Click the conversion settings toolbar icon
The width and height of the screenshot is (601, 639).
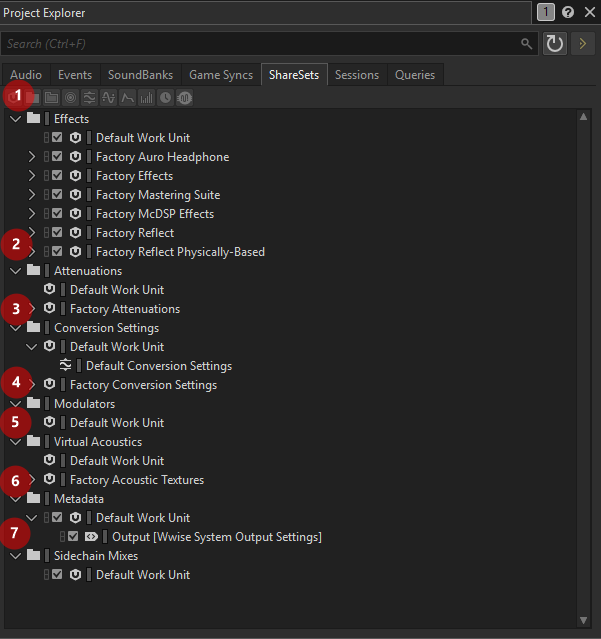click(x=89, y=98)
